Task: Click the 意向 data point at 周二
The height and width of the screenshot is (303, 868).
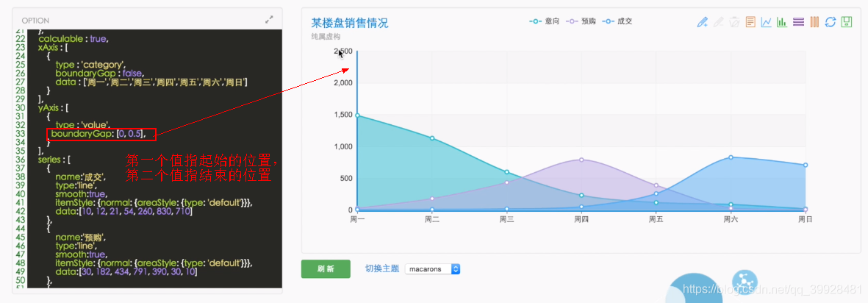Action: tap(431, 138)
